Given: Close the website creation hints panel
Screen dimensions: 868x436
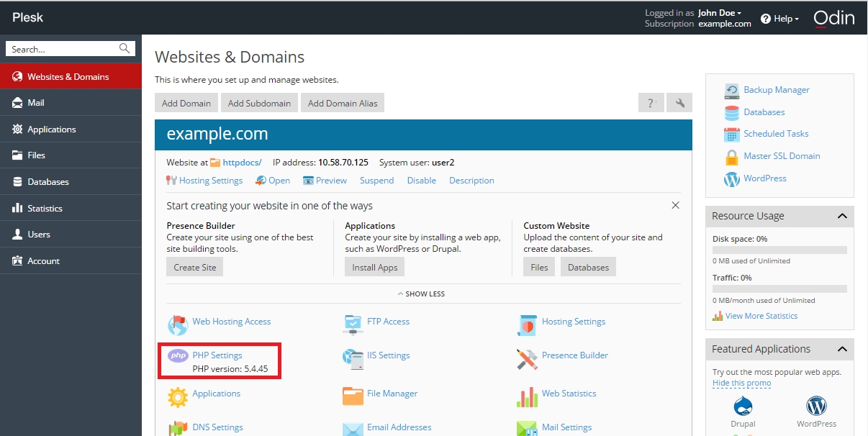Looking at the screenshot, I should tap(675, 205).
